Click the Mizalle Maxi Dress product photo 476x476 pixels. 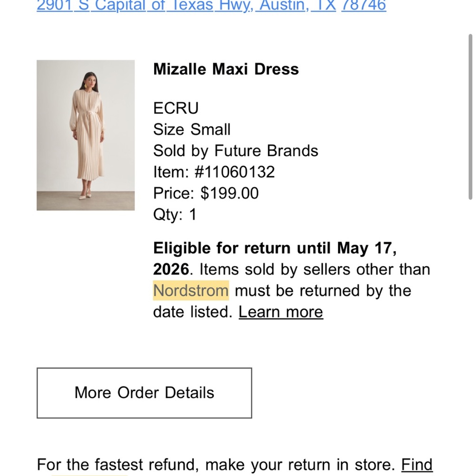point(86,136)
